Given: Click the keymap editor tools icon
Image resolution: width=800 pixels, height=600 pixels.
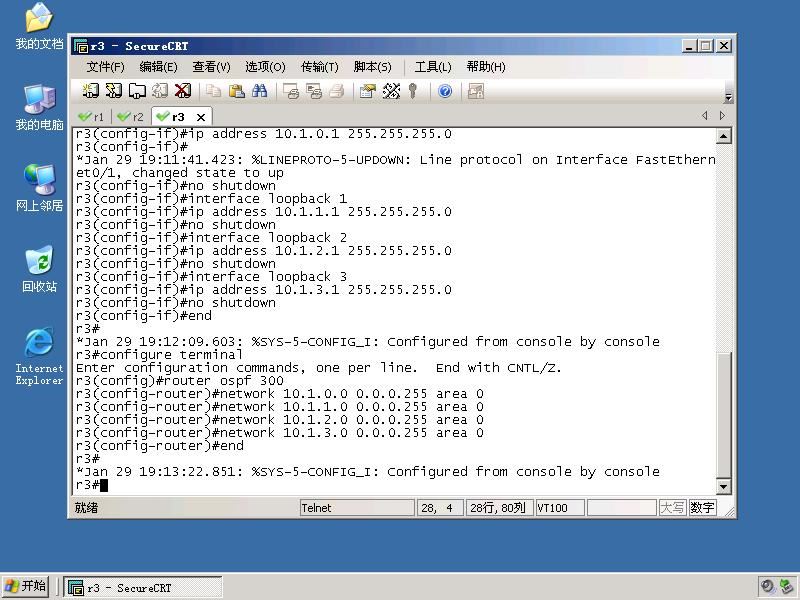Looking at the screenshot, I should [x=391, y=91].
